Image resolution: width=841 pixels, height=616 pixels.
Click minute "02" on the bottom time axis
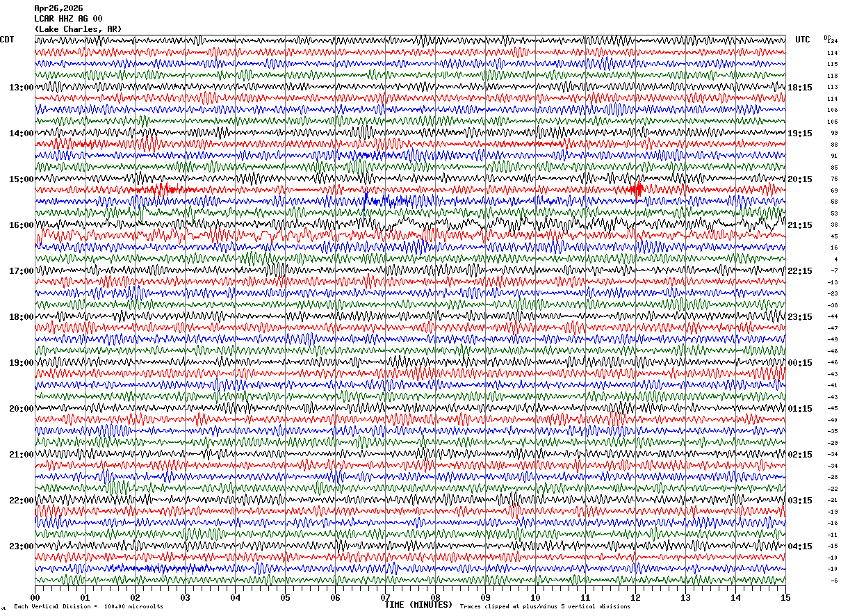pos(135,597)
